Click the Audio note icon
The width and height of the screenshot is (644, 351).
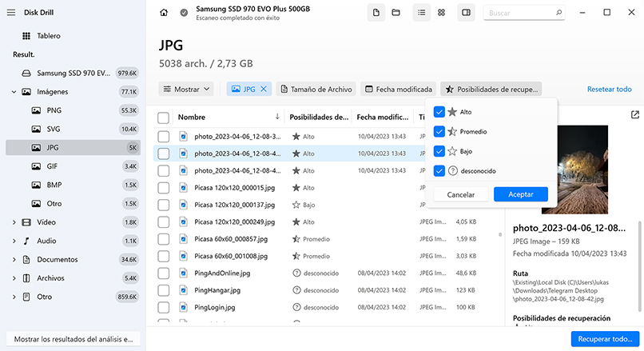tap(26, 241)
